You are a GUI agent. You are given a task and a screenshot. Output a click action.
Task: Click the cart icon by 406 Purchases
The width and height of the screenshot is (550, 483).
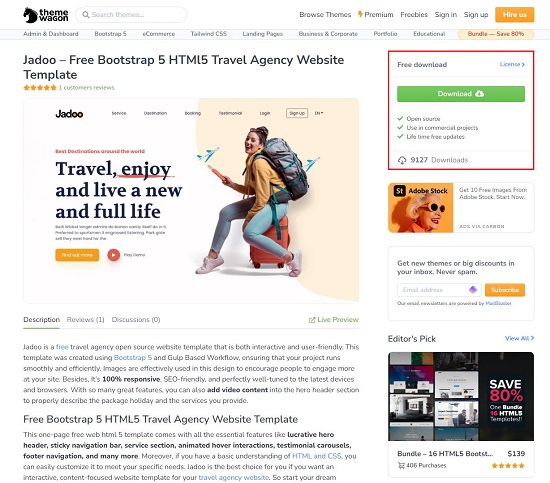click(401, 466)
